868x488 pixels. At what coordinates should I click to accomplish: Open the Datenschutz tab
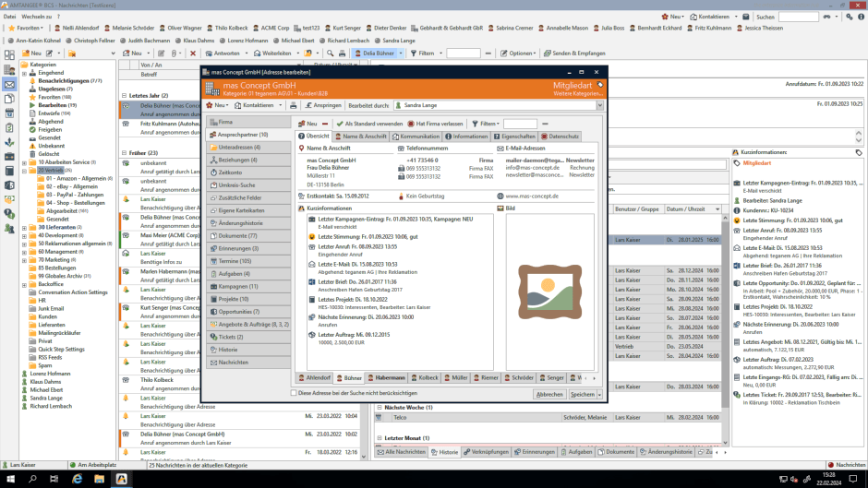561,137
